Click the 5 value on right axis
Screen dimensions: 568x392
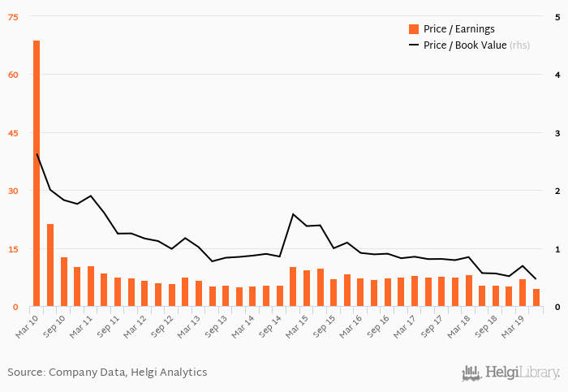(557, 16)
